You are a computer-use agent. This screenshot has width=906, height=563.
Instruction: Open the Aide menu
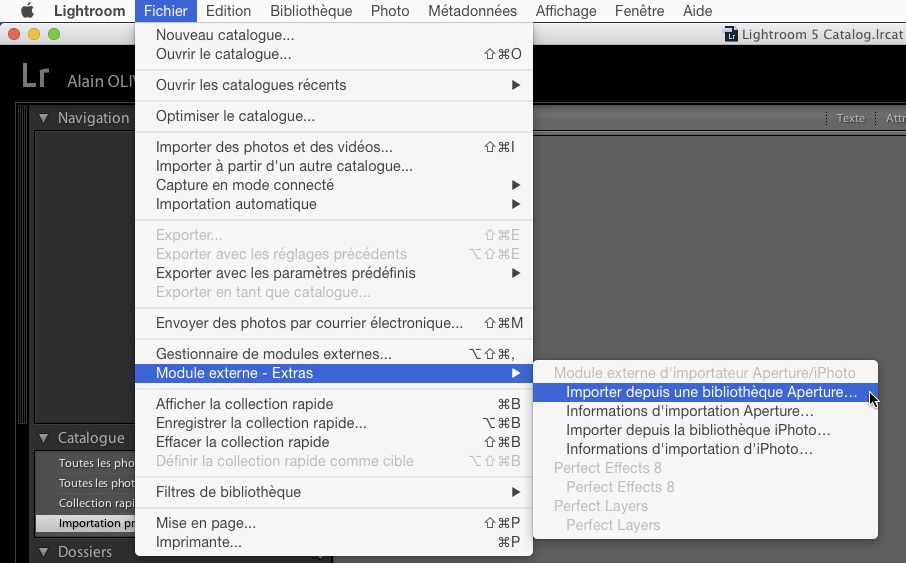[x=697, y=10]
